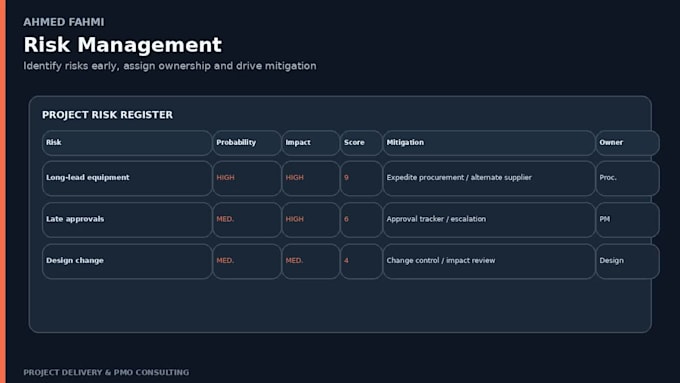Click 'Change control / impact review' mitigation cell
680x383 pixels.
click(489, 261)
